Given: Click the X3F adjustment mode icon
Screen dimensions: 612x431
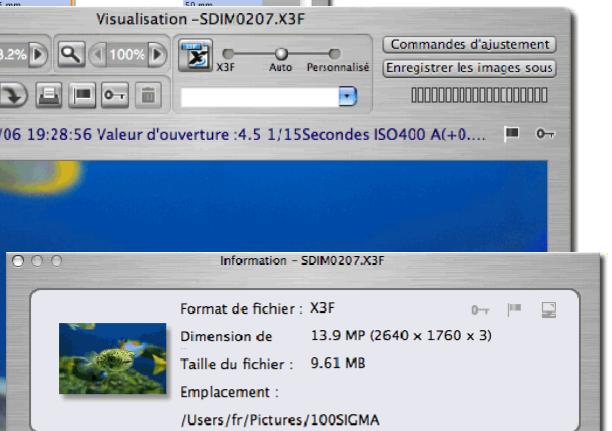Looking at the screenshot, I should point(196,55).
